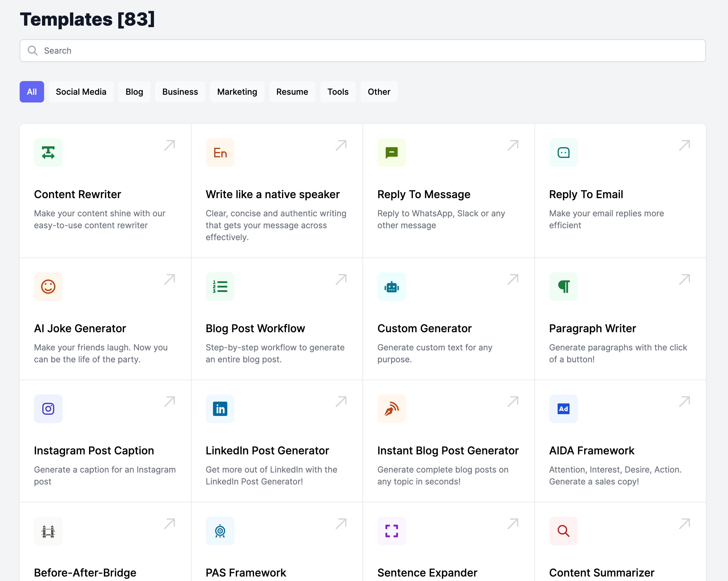Screen dimensions: 728x581
Task: Select the Content Summarizer magnifier icon
Action: pyautogui.click(x=563, y=531)
